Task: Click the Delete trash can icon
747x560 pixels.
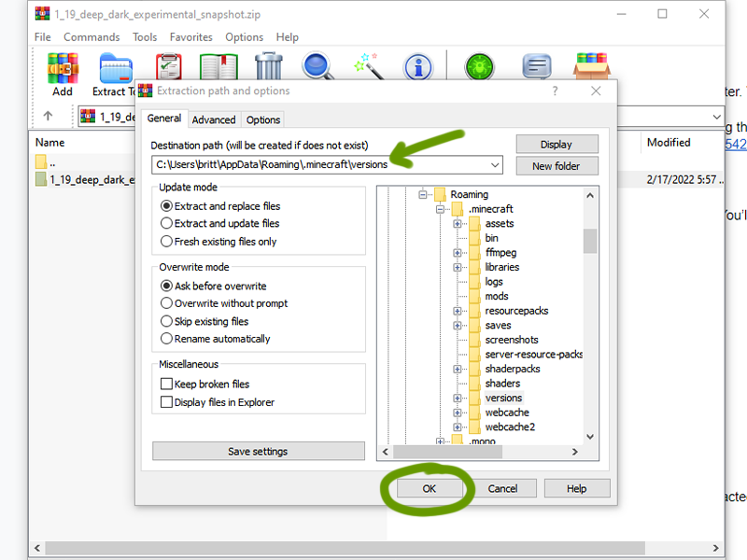Action: (x=269, y=66)
